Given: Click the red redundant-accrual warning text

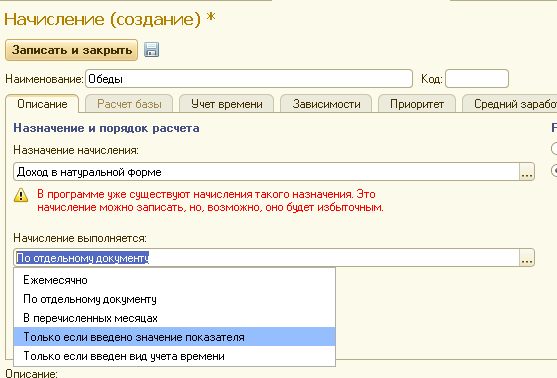Looking at the screenshot, I should pos(210,201).
